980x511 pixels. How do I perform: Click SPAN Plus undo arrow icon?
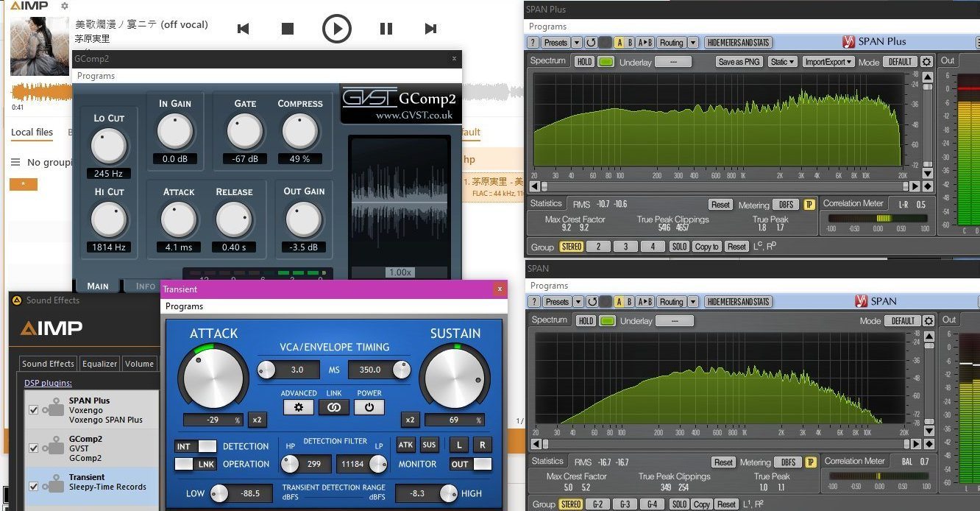point(590,43)
